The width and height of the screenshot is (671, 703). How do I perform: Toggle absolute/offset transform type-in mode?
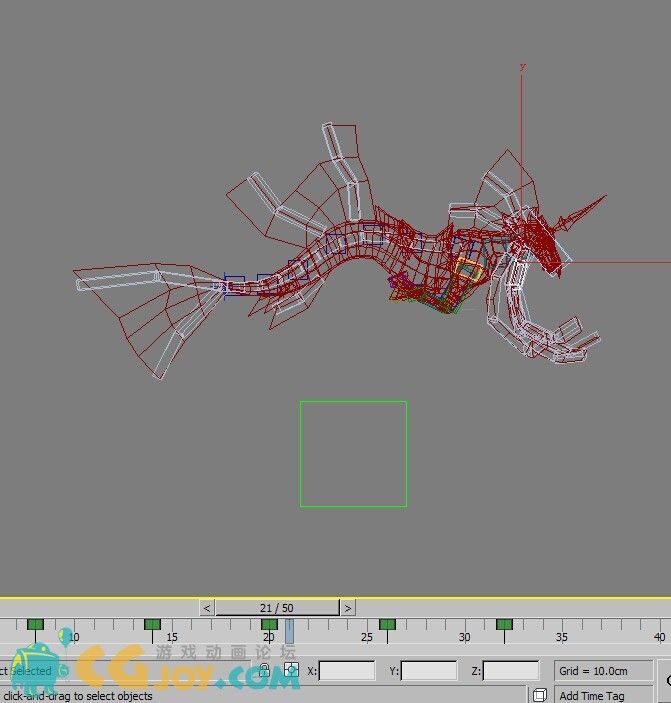(x=291, y=670)
